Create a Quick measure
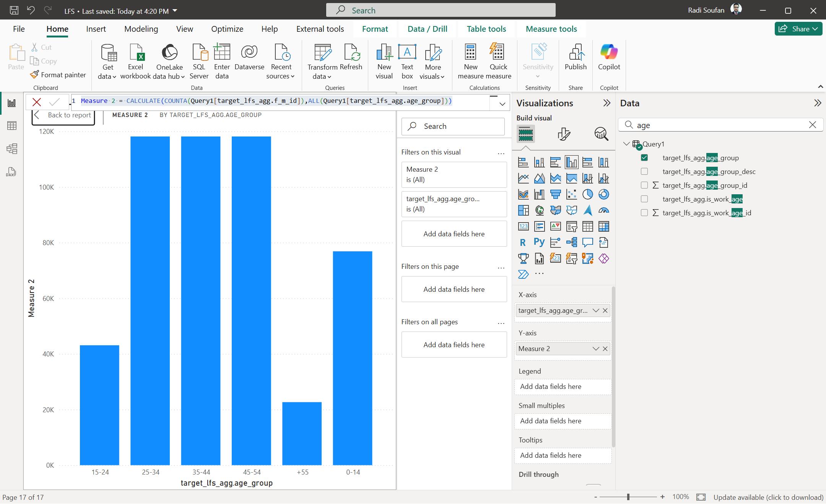This screenshot has height=504, width=826. point(498,62)
